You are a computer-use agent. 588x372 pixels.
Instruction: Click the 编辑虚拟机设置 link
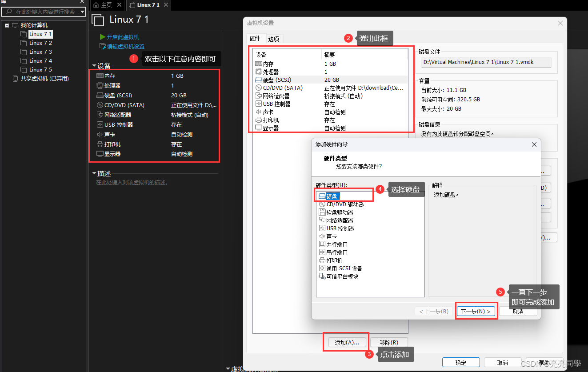click(126, 46)
